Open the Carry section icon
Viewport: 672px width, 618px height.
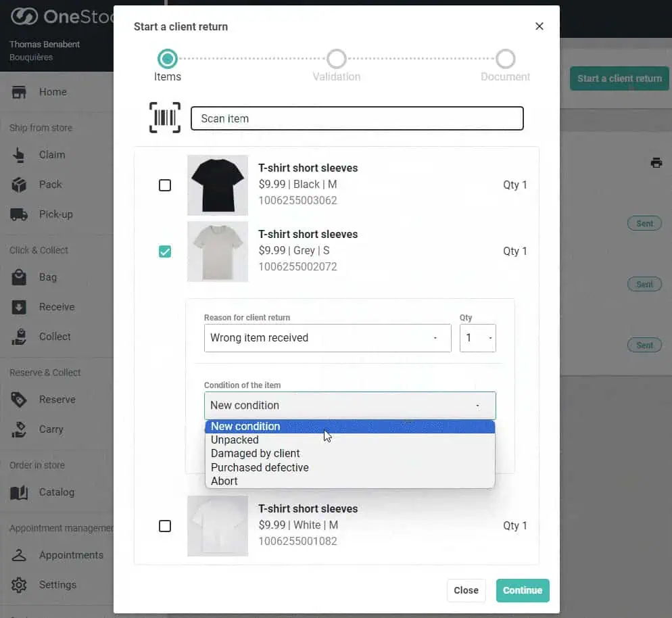[x=18, y=429]
